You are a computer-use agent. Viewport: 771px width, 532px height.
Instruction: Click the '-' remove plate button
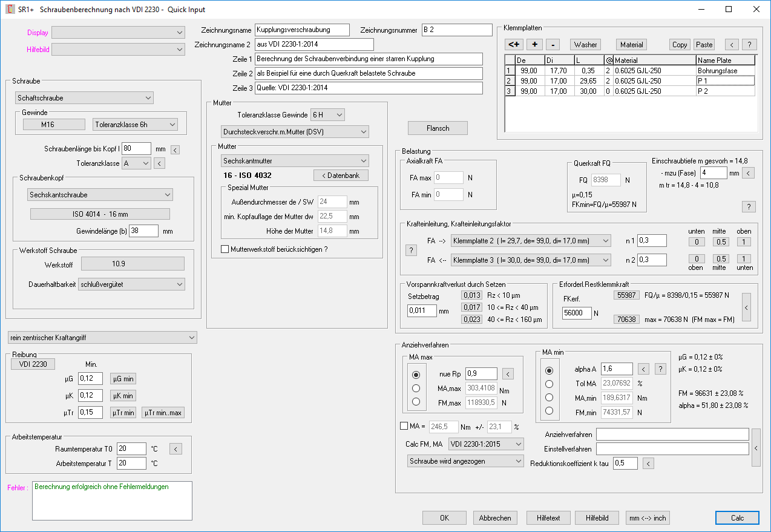point(553,44)
